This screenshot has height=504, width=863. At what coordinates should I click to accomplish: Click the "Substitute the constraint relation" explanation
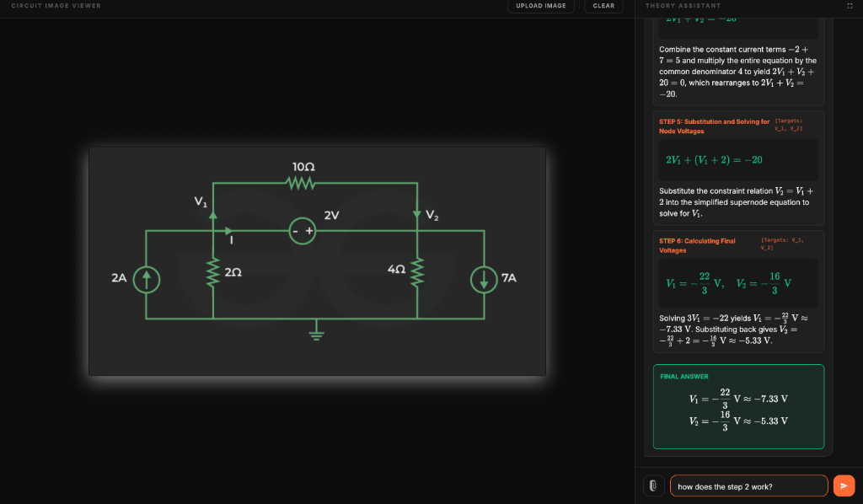click(x=737, y=202)
